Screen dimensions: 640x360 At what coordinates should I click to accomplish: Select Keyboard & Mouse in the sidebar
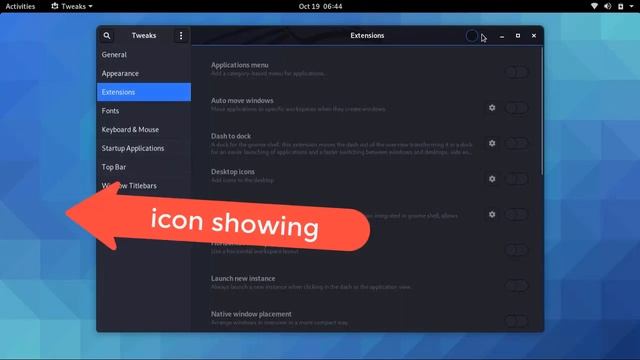pos(144,129)
